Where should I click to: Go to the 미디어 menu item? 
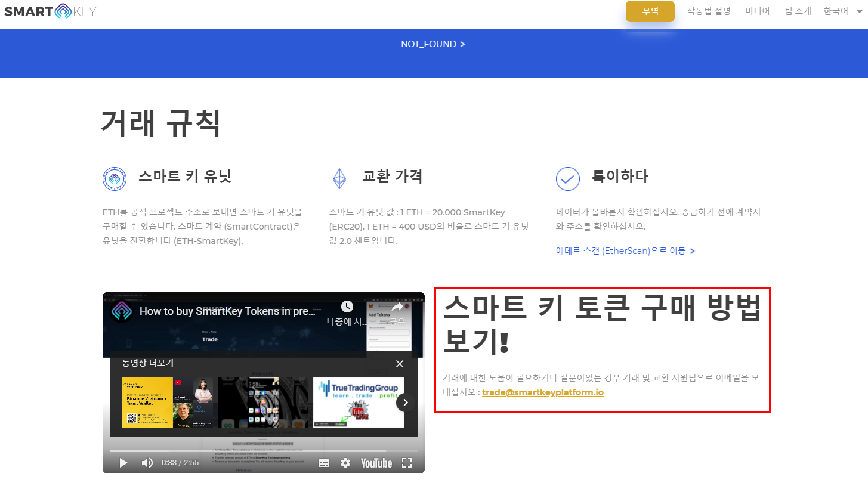tap(758, 11)
